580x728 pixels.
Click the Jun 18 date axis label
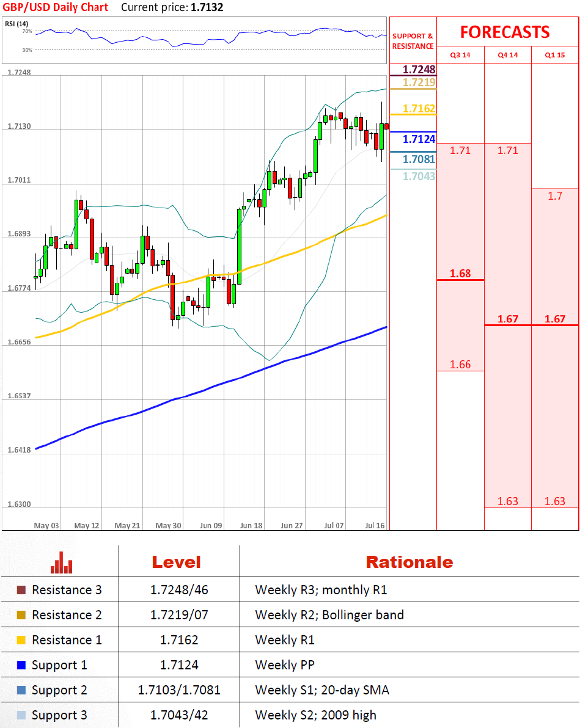pos(251,526)
